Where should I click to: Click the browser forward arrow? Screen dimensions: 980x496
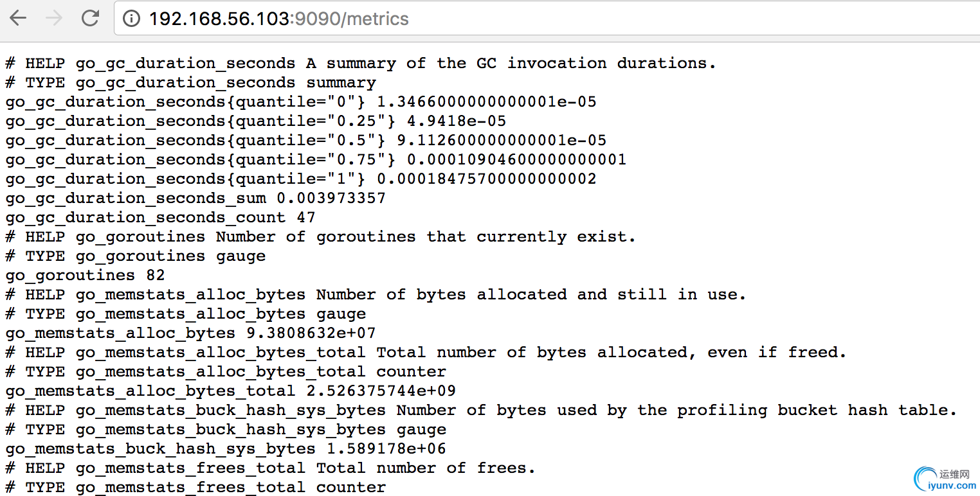click(x=54, y=18)
